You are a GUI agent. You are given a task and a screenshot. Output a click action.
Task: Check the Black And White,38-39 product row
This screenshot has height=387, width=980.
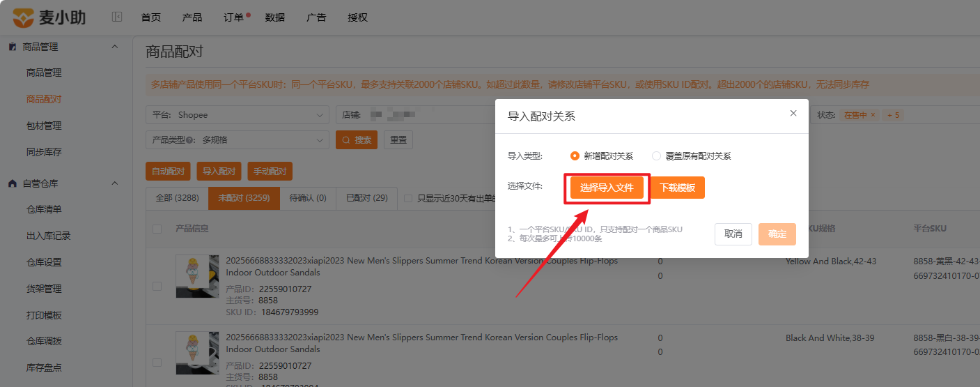[x=157, y=363]
